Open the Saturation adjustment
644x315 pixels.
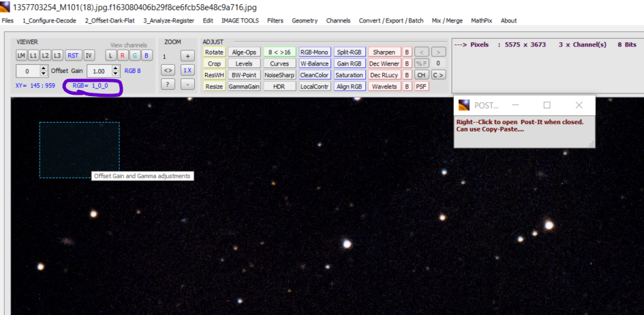pos(349,75)
